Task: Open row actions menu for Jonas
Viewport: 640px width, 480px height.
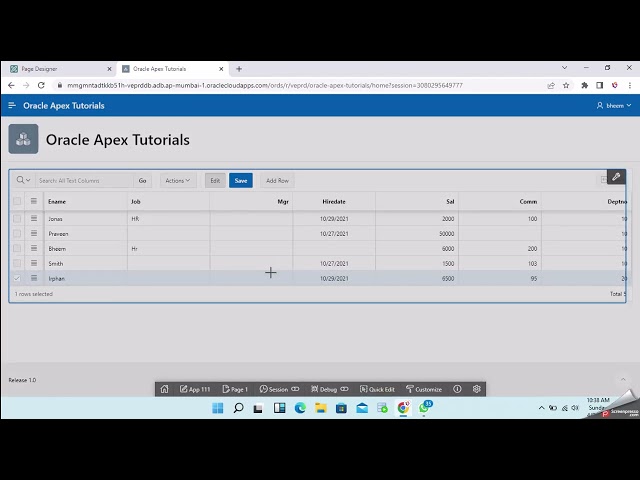Action: [x=34, y=218]
